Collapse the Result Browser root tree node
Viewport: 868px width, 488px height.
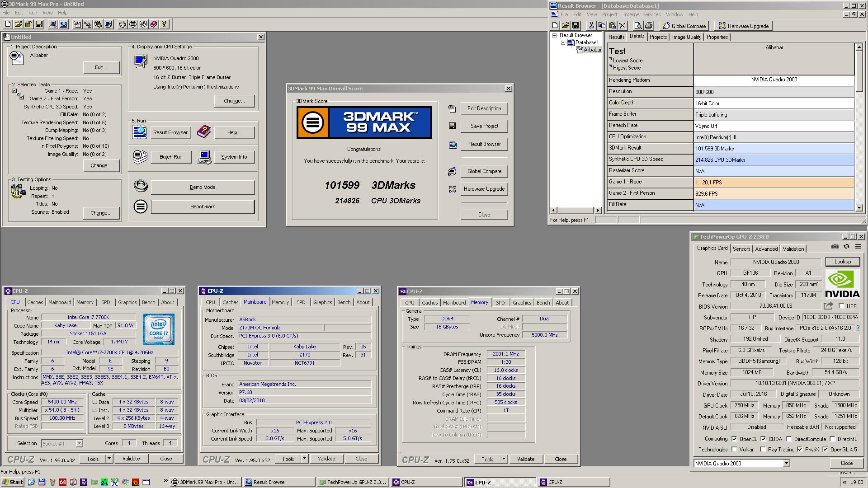555,35
